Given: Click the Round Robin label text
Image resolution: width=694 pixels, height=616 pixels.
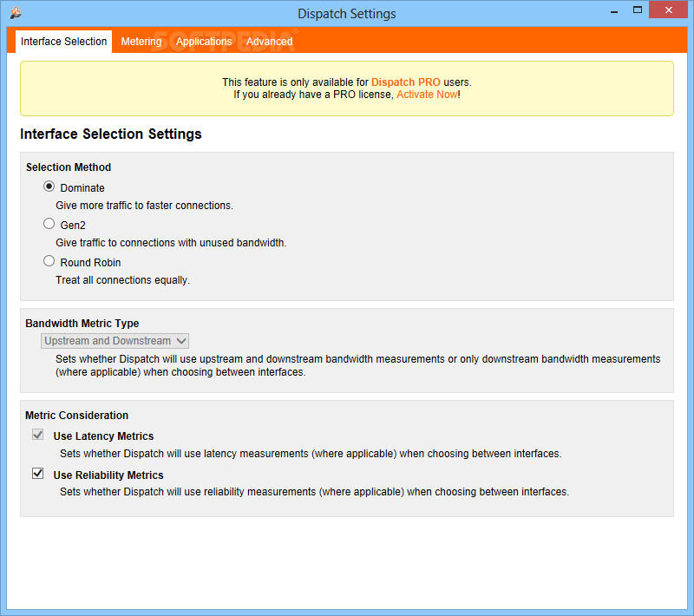Looking at the screenshot, I should tap(90, 262).
